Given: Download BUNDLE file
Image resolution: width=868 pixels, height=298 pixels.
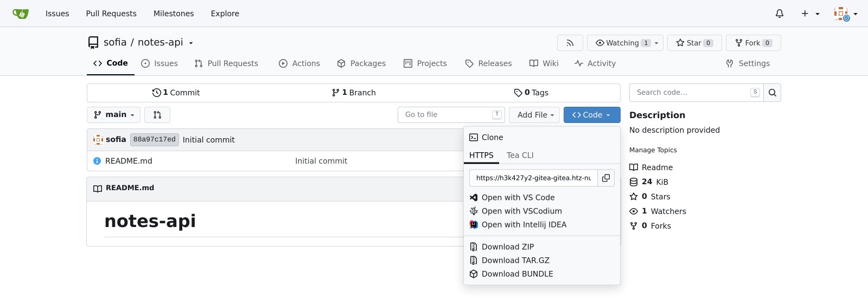Looking at the screenshot, I should [511, 274].
